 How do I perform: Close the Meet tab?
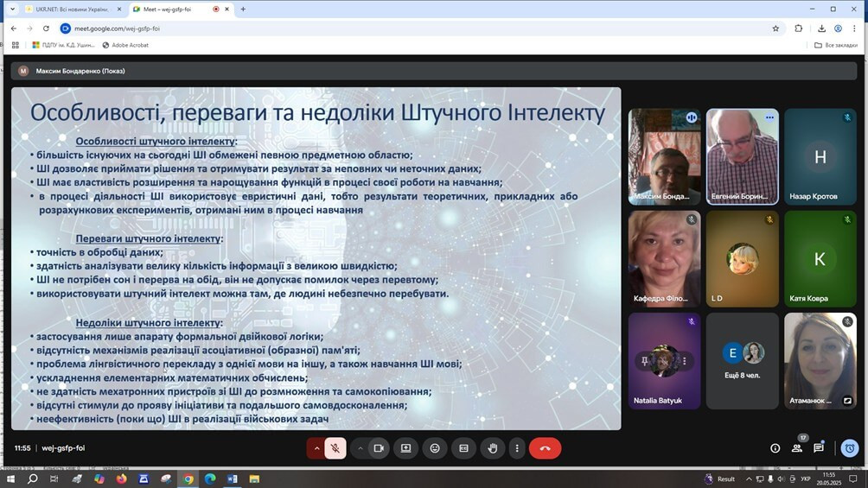pyautogui.click(x=227, y=9)
